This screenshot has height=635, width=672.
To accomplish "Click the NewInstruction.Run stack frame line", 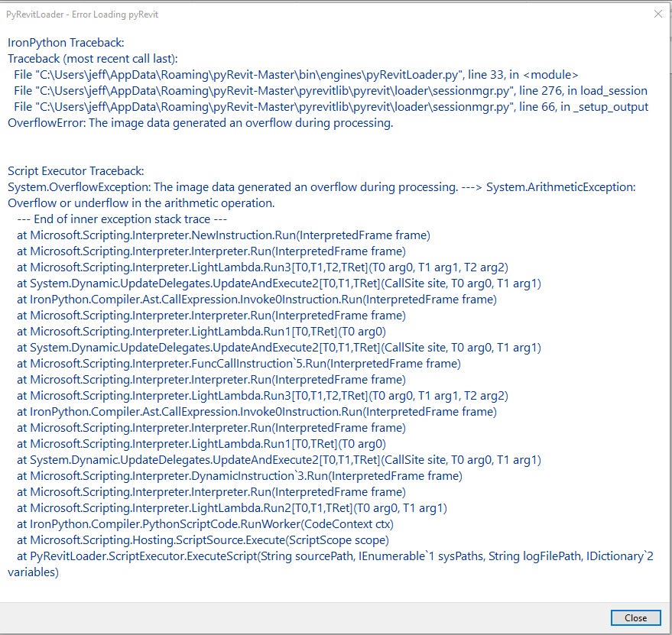I will [x=222, y=235].
